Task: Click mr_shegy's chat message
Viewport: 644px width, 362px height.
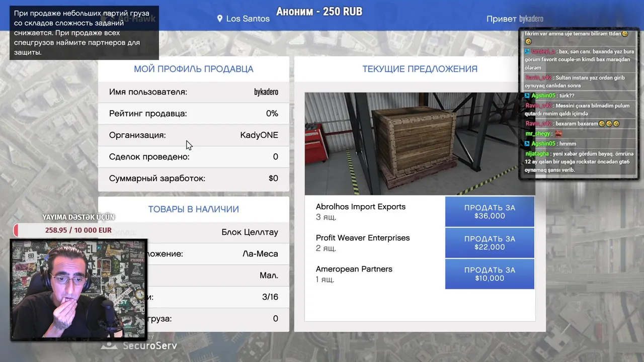Action: point(544,134)
